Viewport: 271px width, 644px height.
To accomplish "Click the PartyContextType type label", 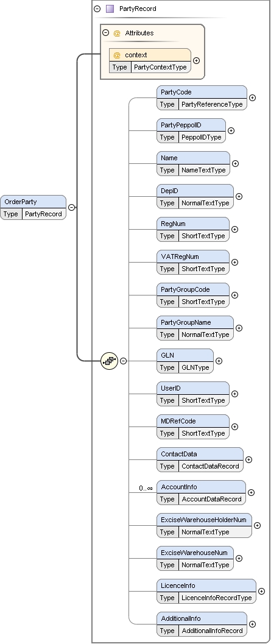I will [161, 67].
